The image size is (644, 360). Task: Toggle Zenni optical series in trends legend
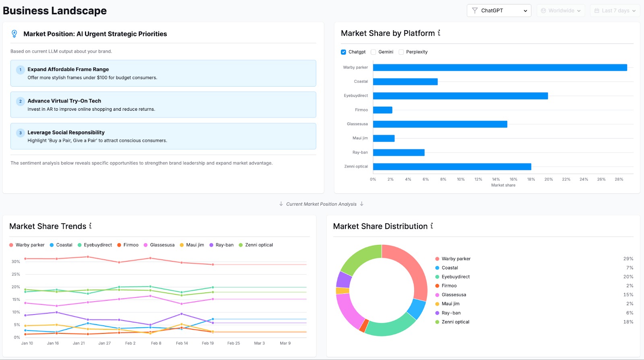click(x=256, y=245)
